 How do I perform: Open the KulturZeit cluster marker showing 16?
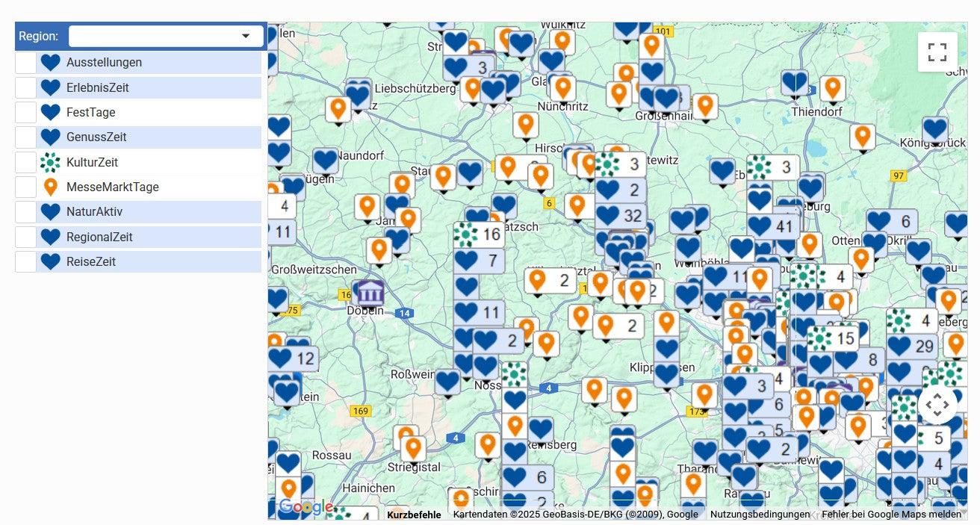point(478,234)
